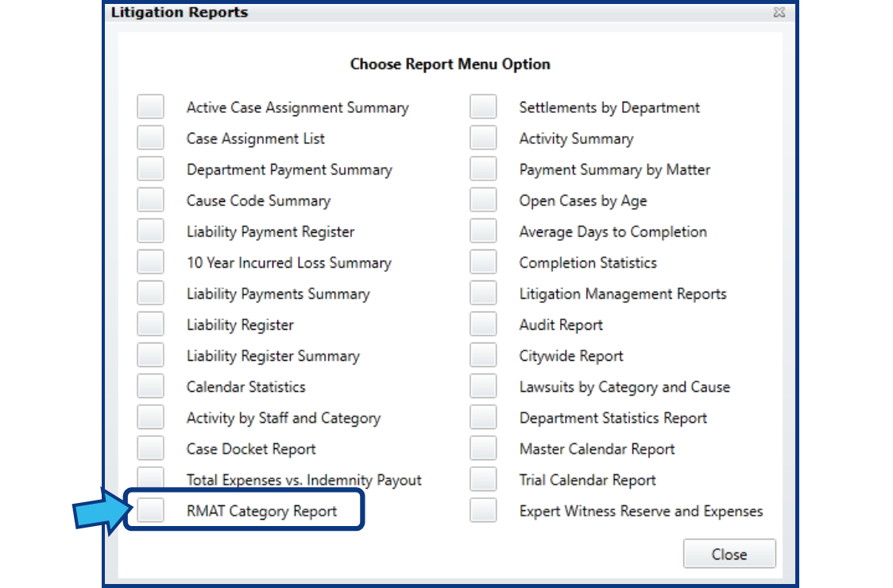Viewport: 893px width, 588px height.
Task: Enable the 10 Year Incurred Loss Summary
Action: (150, 261)
